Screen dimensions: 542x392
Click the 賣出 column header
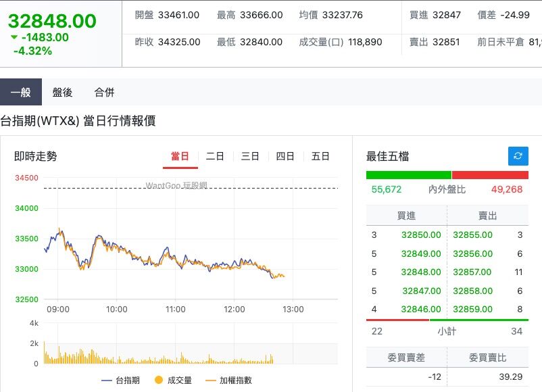click(488, 216)
